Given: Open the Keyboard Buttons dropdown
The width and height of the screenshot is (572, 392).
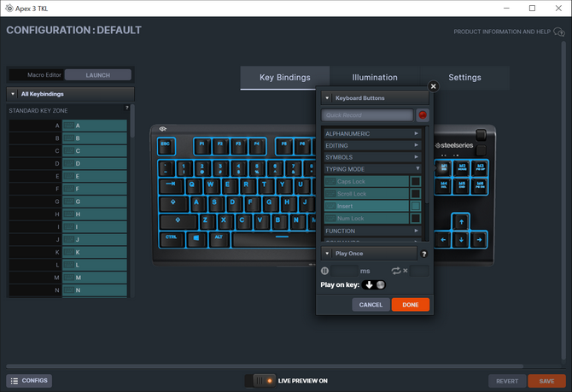Looking at the screenshot, I should pos(375,98).
